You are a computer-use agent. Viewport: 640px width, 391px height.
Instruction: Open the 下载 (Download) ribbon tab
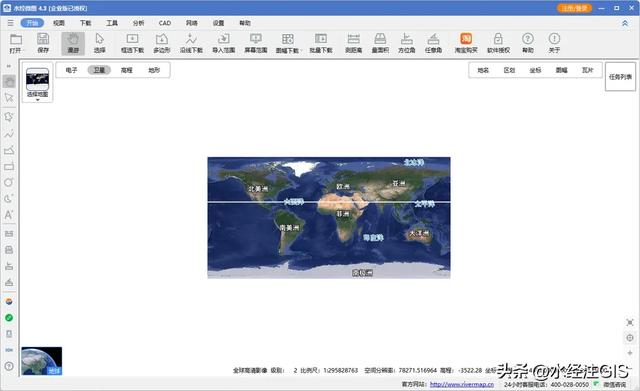click(x=85, y=23)
